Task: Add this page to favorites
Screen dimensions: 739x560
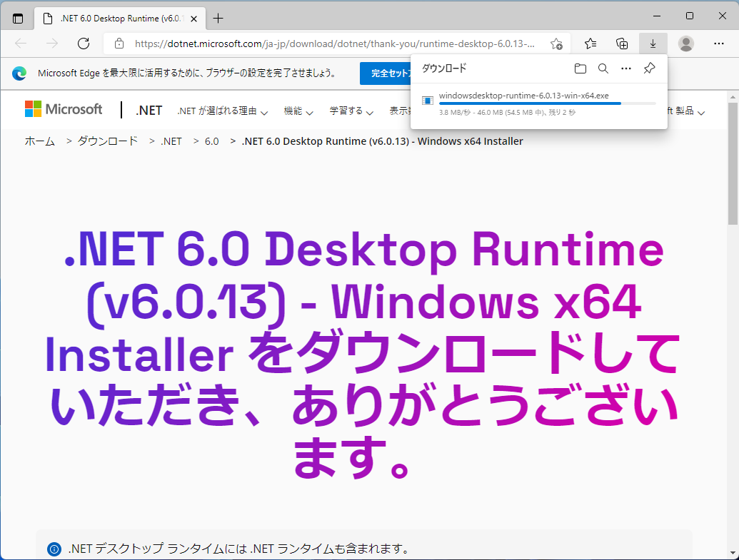Action: click(x=556, y=44)
